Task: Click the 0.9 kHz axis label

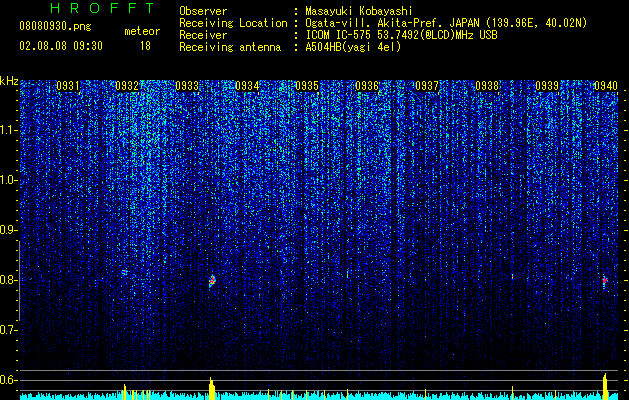Action: pyautogui.click(x=7, y=230)
